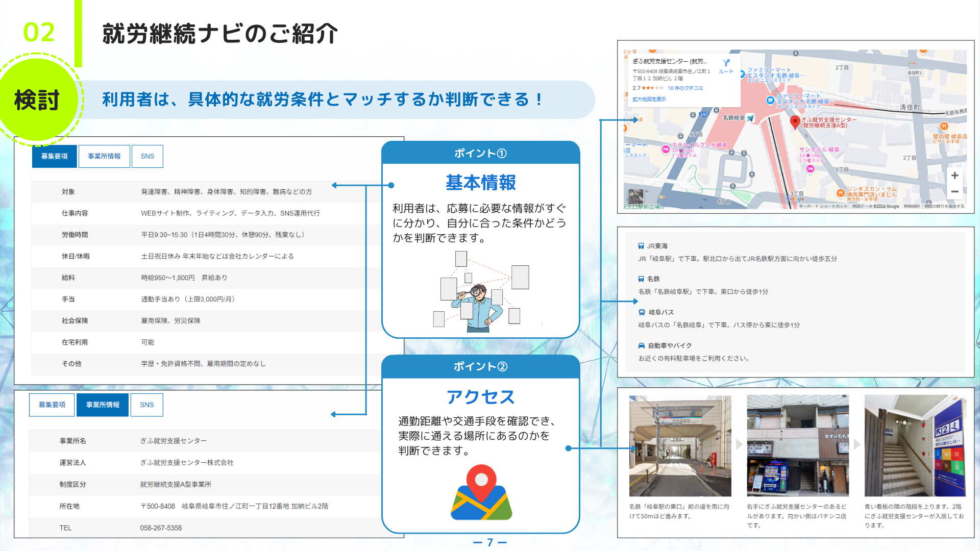Select active 事業所情報 tab in lower panel
This screenshot has height=551, width=980.
point(103,405)
